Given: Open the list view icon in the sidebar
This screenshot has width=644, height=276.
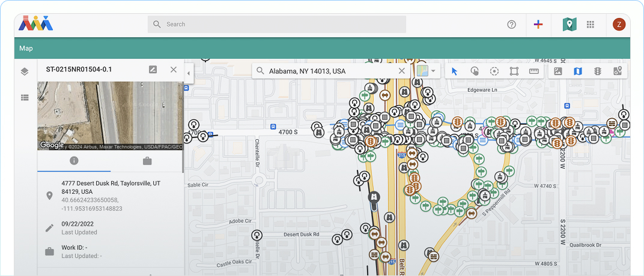Looking at the screenshot, I should [x=25, y=98].
